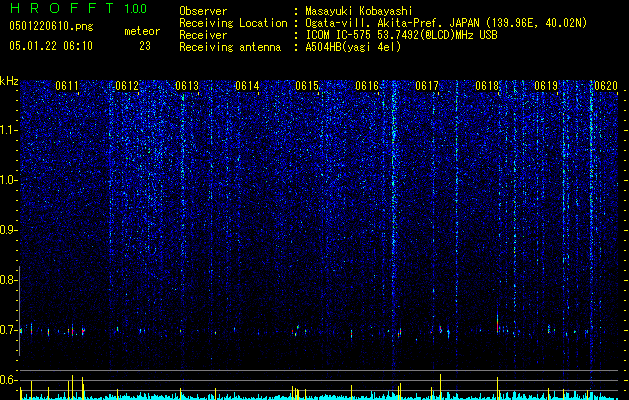Click the Observer field label
This screenshot has width=629, height=400.
click(x=203, y=11)
